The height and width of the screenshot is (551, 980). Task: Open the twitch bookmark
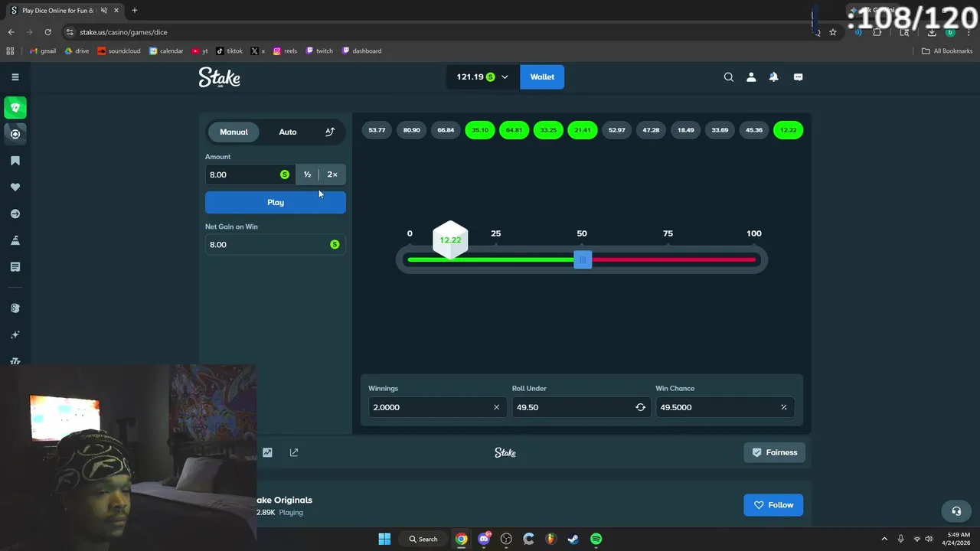click(319, 51)
